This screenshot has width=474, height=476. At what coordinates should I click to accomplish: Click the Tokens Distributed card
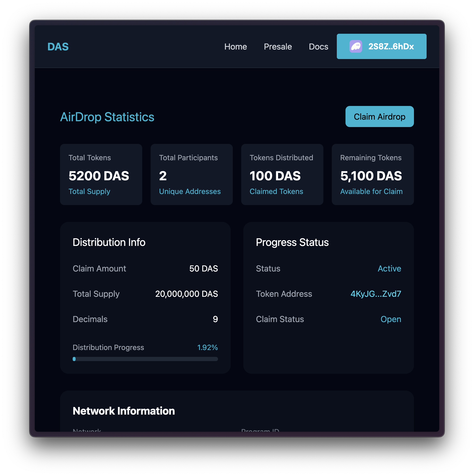[x=282, y=174]
